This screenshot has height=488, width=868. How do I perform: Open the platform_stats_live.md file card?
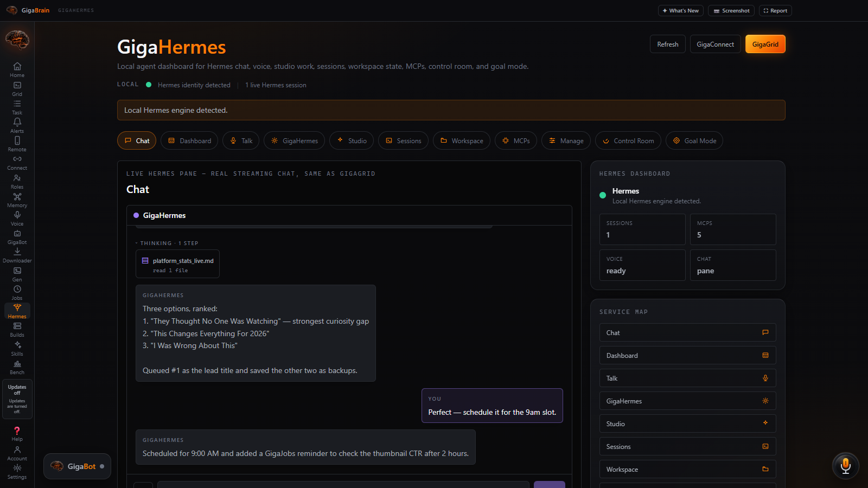pos(177,264)
